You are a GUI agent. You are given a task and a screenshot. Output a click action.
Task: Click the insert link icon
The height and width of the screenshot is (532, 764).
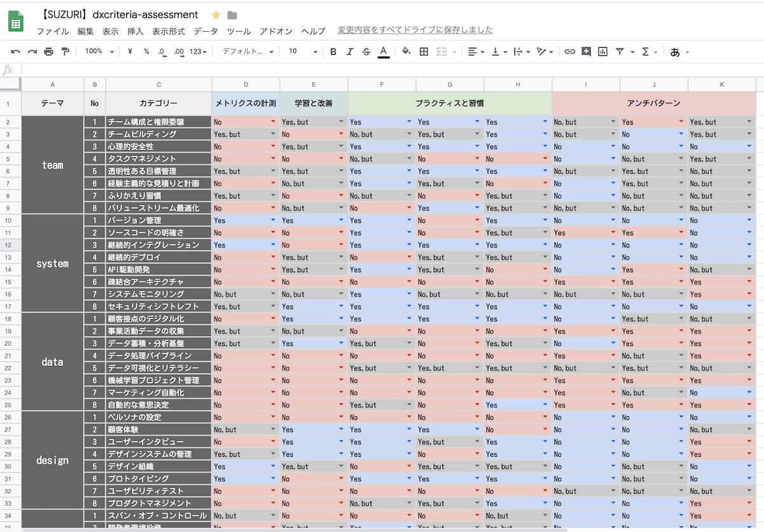[x=570, y=52]
